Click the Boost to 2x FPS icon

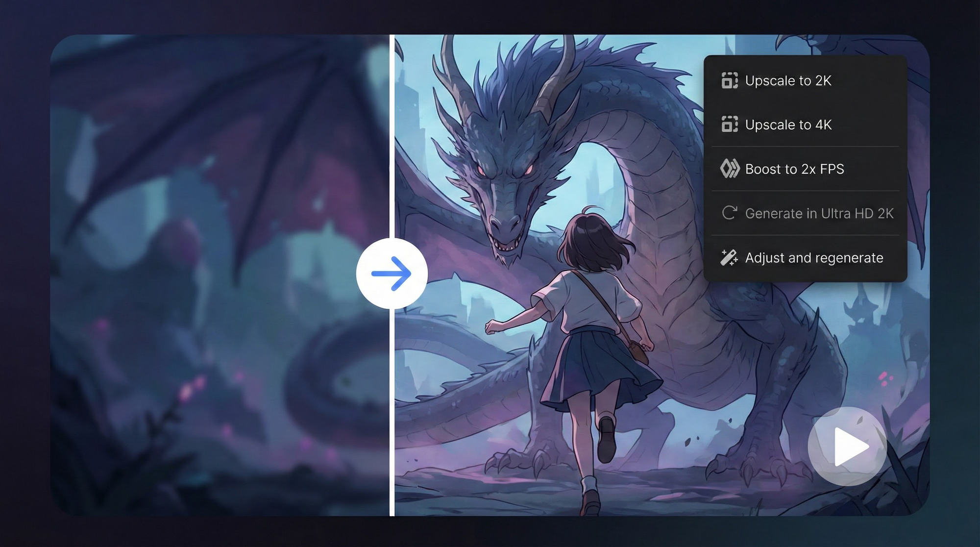[729, 169]
